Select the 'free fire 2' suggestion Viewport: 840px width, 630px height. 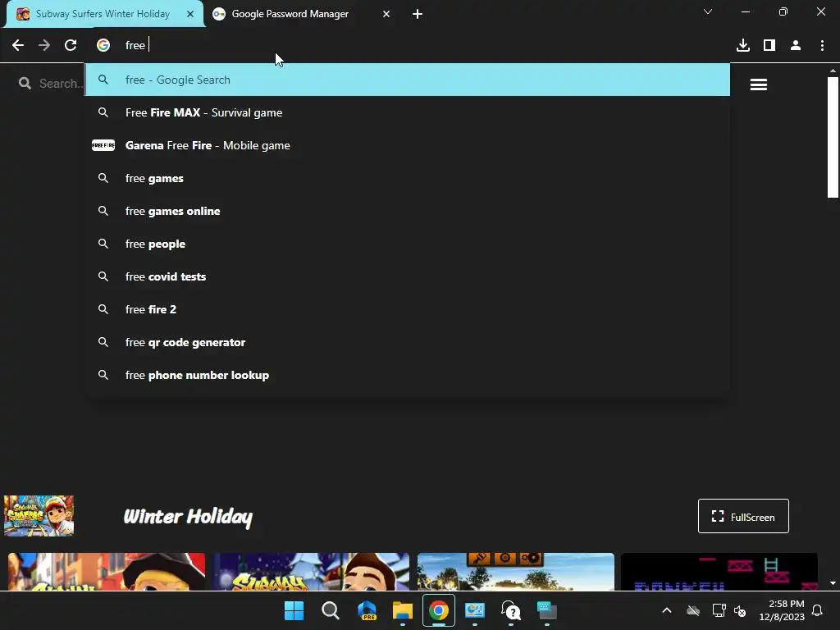click(x=407, y=309)
